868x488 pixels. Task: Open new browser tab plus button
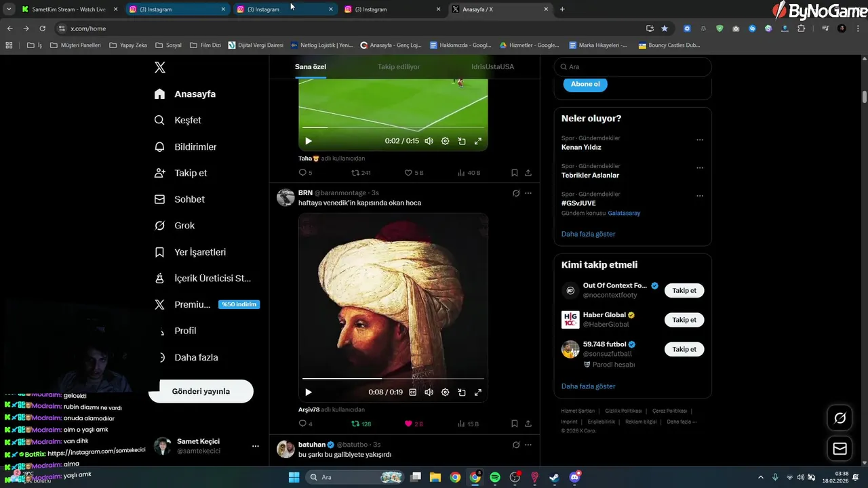click(562, 9)
